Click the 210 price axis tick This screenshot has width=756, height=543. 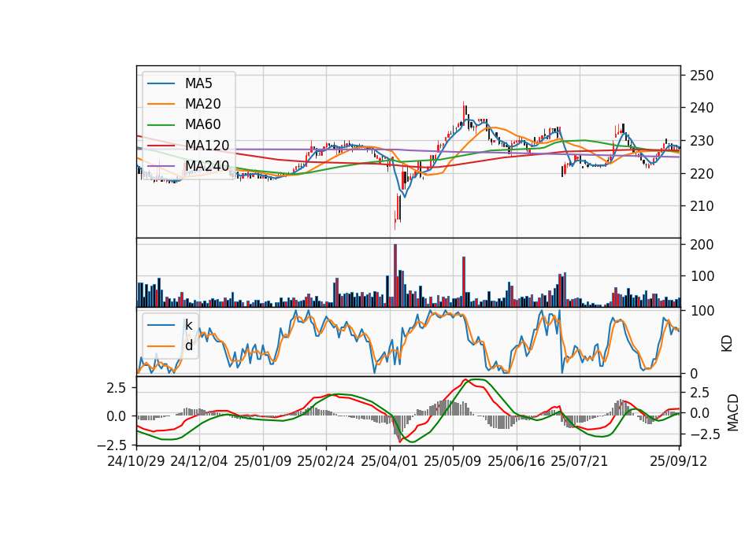(702, 206)
